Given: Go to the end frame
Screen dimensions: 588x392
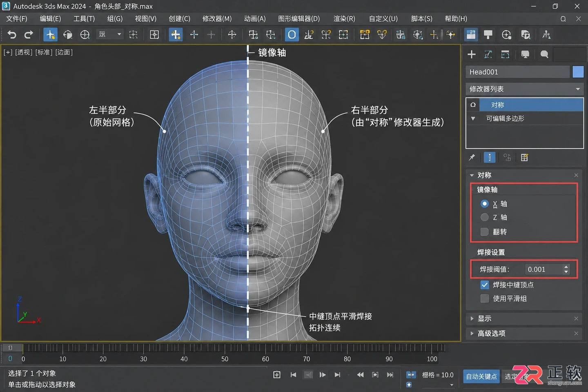Looking at the screenshot, I should [x=337, y=375].
